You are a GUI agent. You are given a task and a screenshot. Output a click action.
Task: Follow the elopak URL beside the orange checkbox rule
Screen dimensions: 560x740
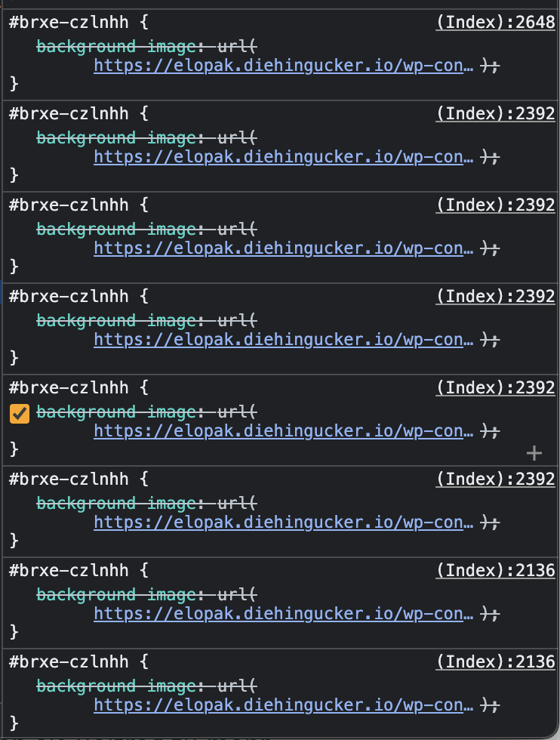(x=284, y=431)
